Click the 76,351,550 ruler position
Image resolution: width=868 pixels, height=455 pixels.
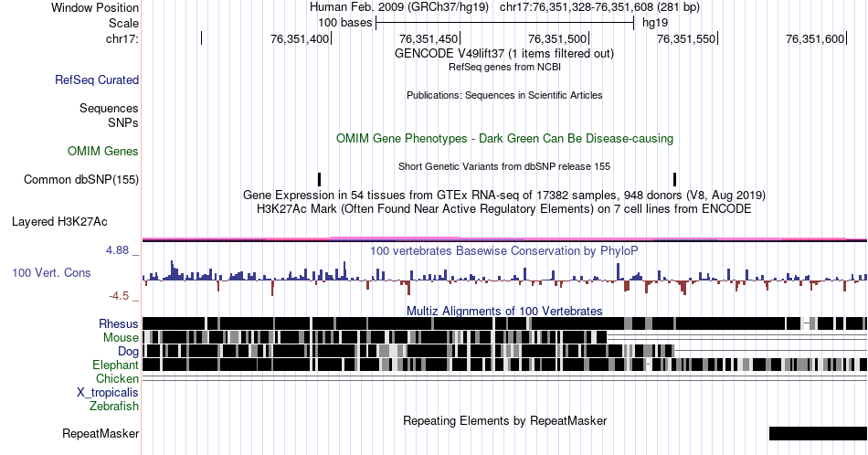pos(686,38)
